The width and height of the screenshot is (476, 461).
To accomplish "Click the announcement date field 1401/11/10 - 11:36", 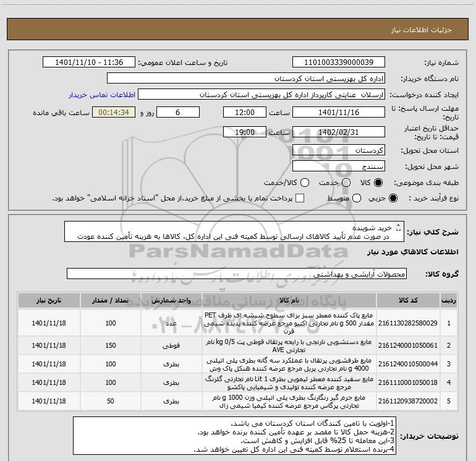I will (x=89, y=62).
